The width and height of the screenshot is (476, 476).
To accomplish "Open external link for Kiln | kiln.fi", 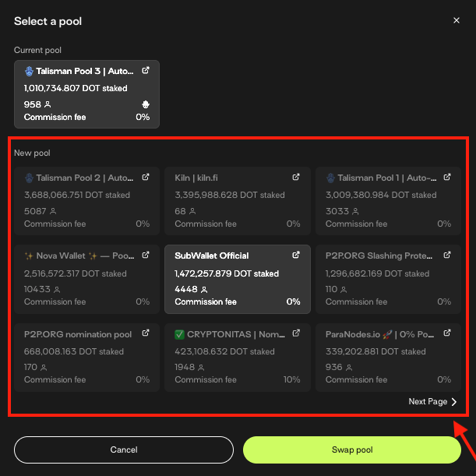I will click(x=296, y=177).
